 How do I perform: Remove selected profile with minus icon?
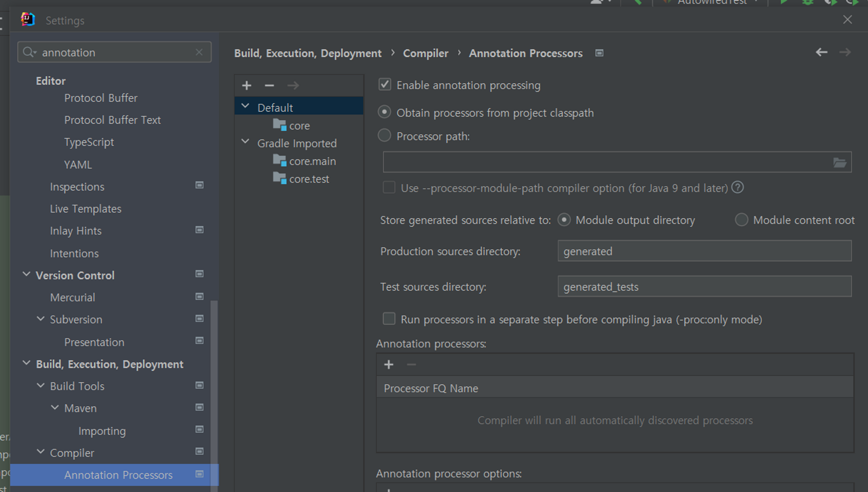click(269, 85)
